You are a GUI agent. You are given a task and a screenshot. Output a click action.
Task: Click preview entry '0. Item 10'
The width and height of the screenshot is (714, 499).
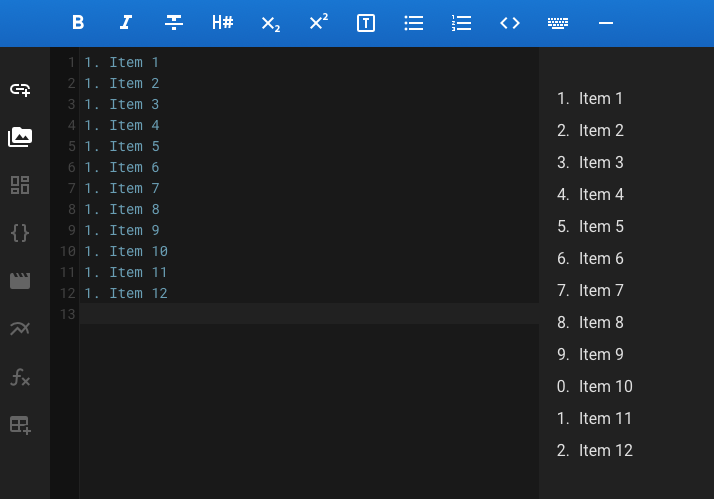coord(595,386)
